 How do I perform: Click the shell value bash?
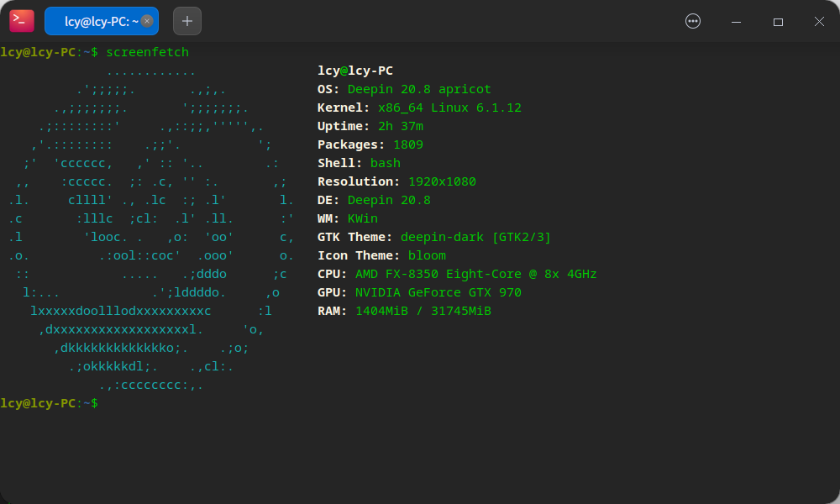386,163
